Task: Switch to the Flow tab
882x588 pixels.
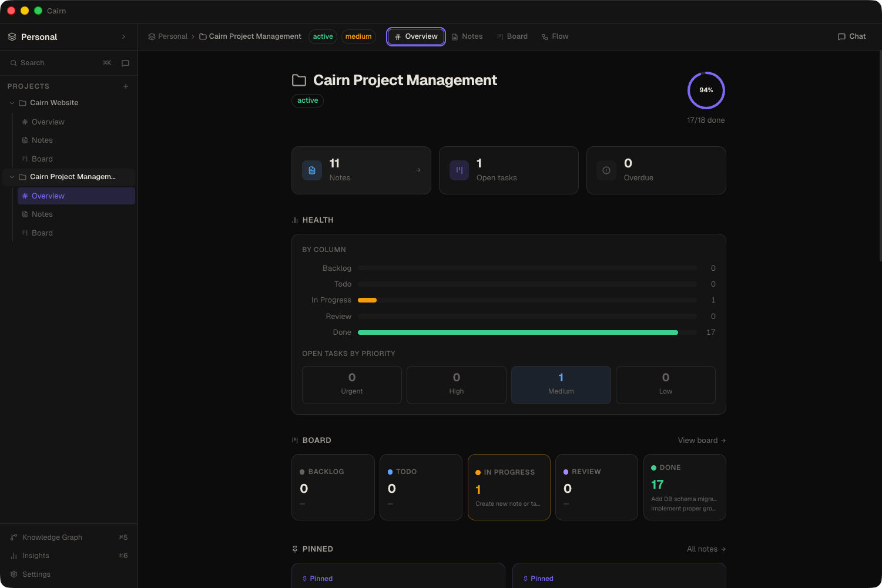Action: (555, 36)
